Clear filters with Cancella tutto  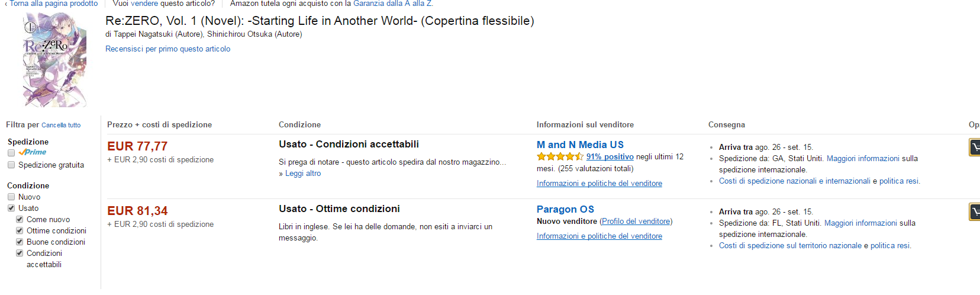pos(61,125)
